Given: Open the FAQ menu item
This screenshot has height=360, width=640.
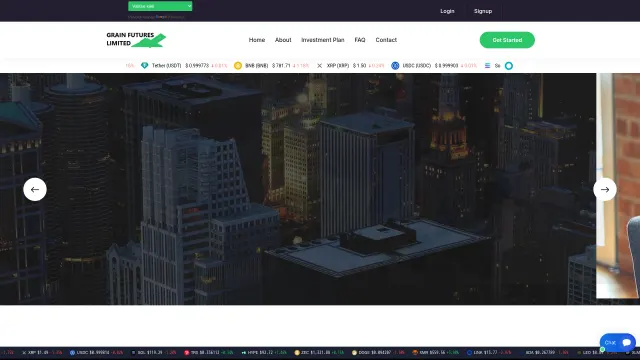Looking at the screenshot, I should point(360,40).
